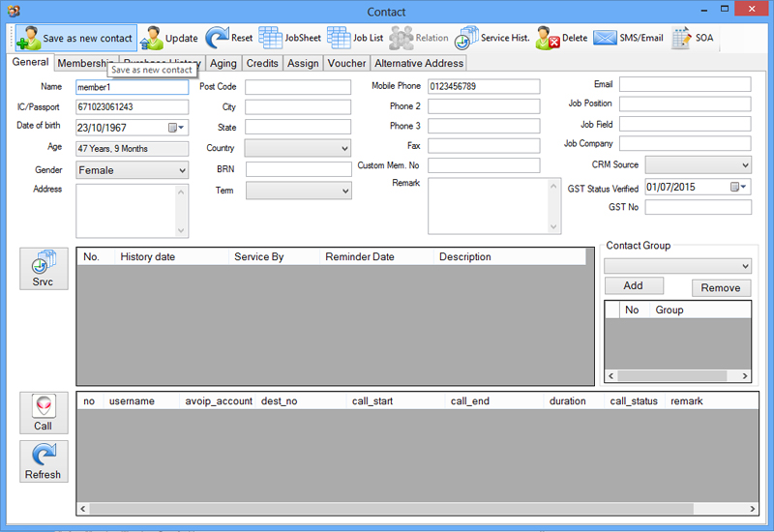The image size is (774, 532).
Task: Click the Email input field
Action: click(685, 84)
